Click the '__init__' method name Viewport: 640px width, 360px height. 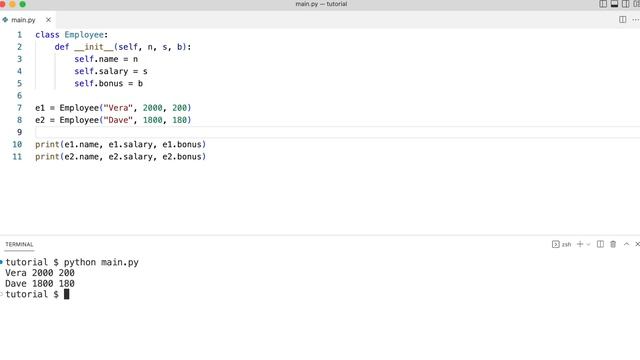(94, 47)
